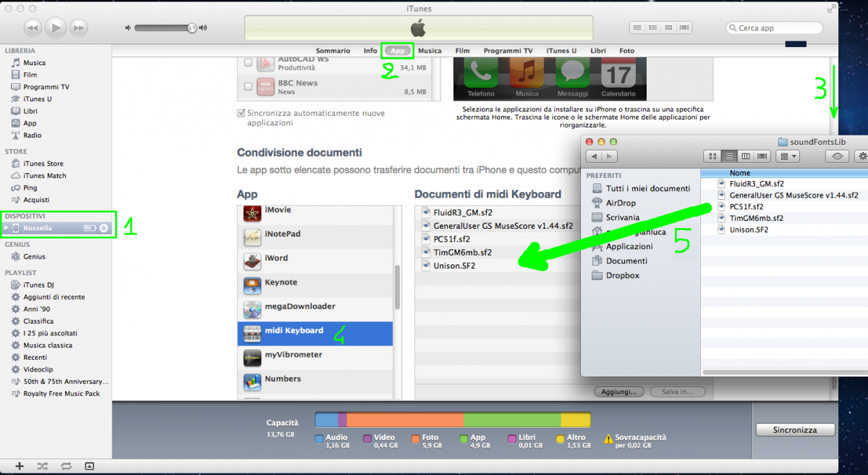The height and width of the screenshot is (475, 868).
Task: Open the Programmi TV device tab
Action: [x=508, y=51]
